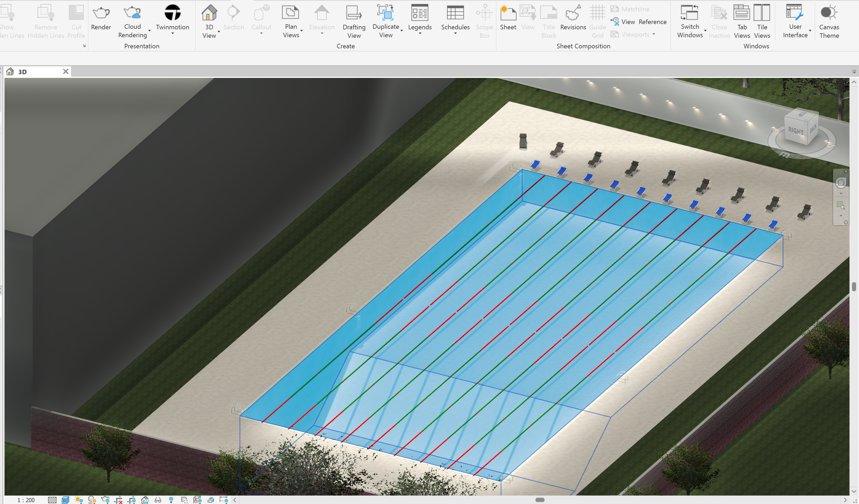Open the Viewports menu item
The width and height of the screenshot is (859, 504).
click(x=635, y=34)
